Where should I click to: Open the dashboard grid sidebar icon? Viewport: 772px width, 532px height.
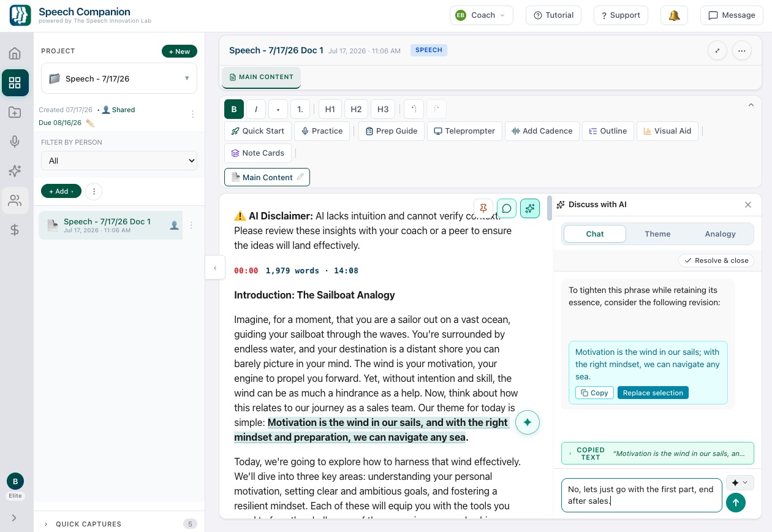[x=15, y=83]
